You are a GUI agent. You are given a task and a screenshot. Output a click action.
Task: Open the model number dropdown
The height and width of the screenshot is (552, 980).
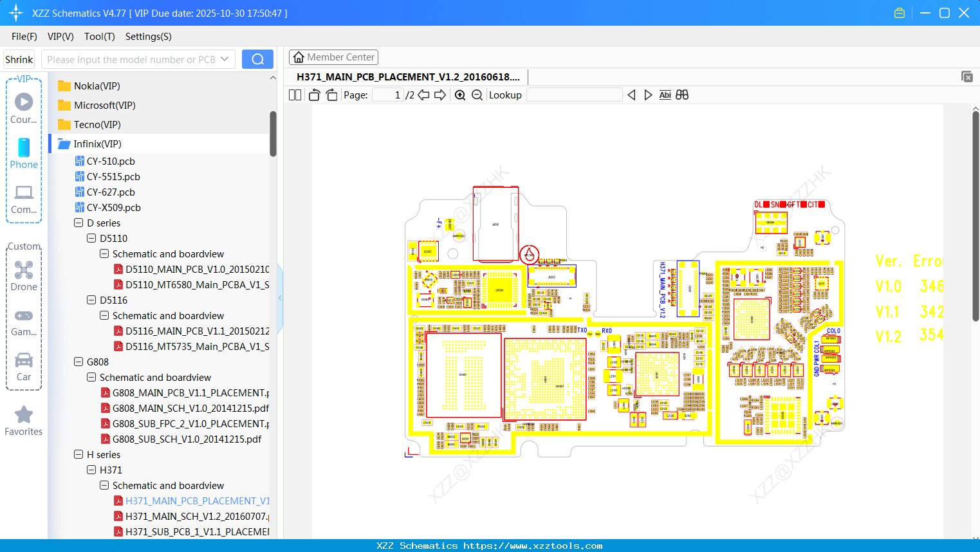coord(226,59)
